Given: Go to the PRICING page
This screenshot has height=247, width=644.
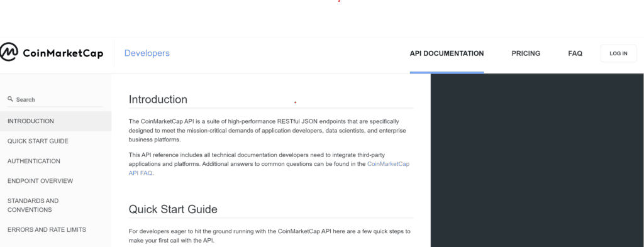Looking at the screenshot, I should [x=526, y=53].
